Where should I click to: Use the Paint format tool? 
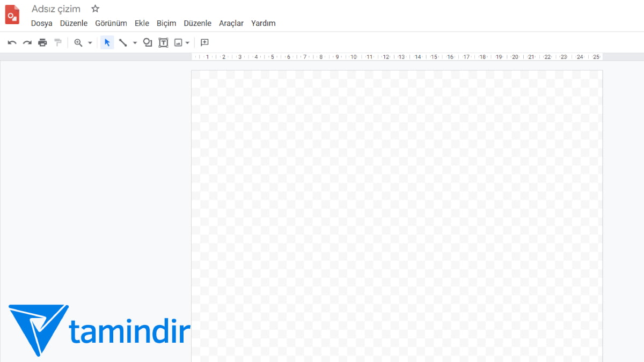coord(57,42)
